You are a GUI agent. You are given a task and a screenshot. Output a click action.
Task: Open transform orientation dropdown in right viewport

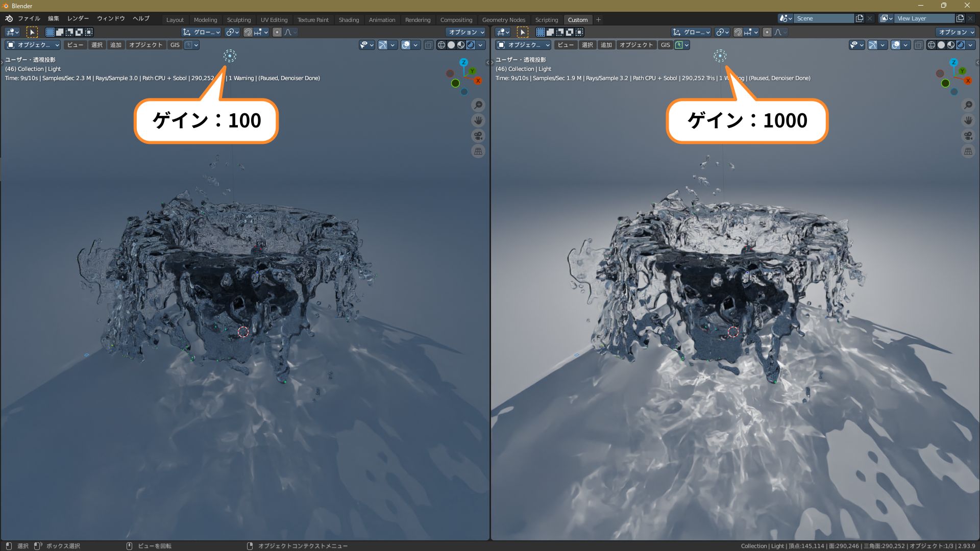click(x=690, y=32)
